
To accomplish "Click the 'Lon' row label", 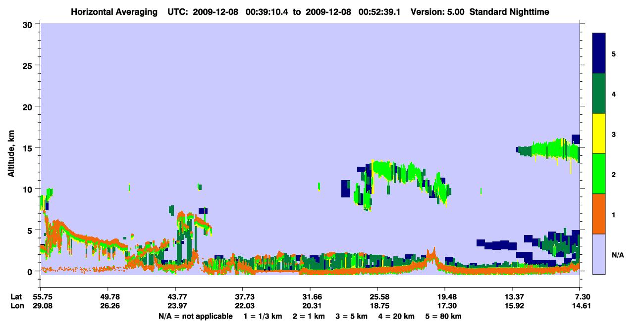I will (17, 306).
